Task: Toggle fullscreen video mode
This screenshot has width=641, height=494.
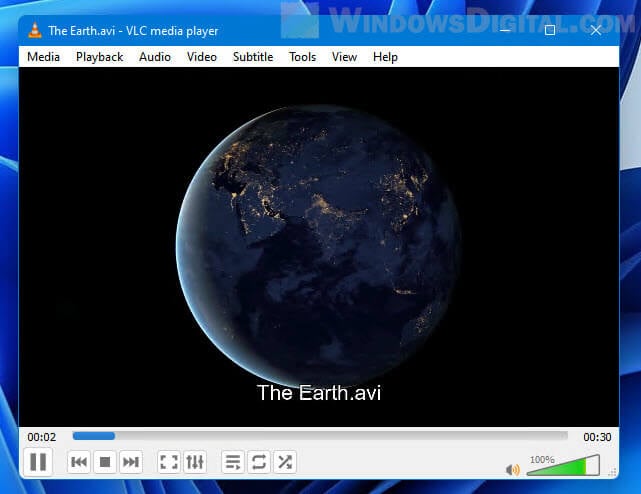Action: tap(169, 462)
